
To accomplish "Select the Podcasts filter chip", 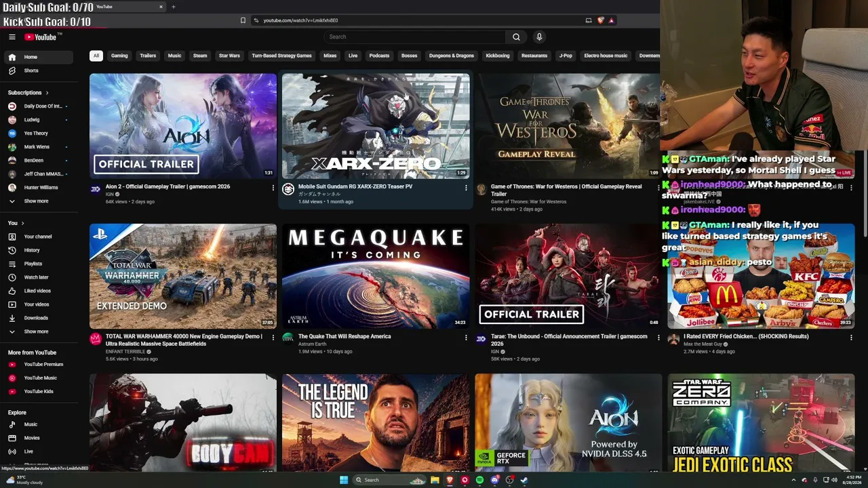I will pyautogui.click(x=379, y=56).
